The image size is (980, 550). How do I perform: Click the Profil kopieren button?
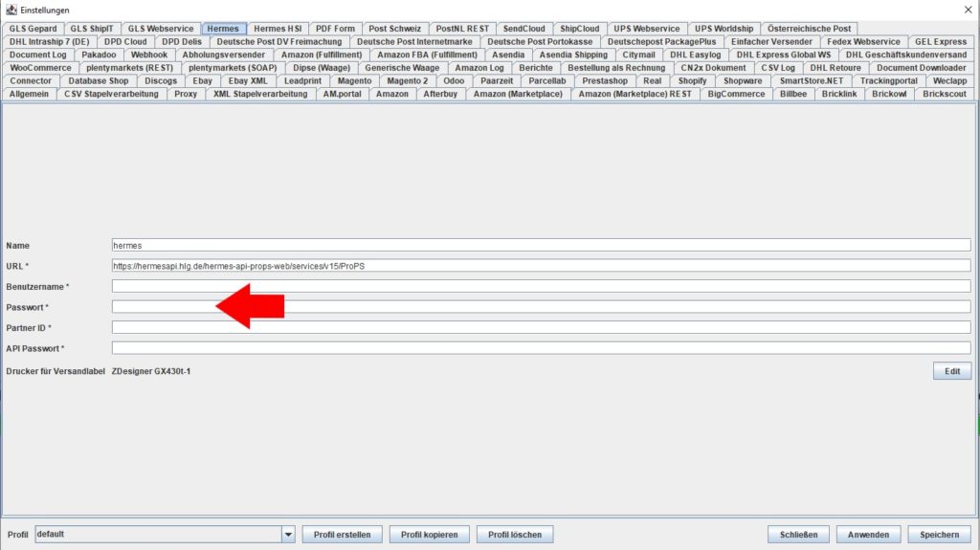click(x=430, y=535)
